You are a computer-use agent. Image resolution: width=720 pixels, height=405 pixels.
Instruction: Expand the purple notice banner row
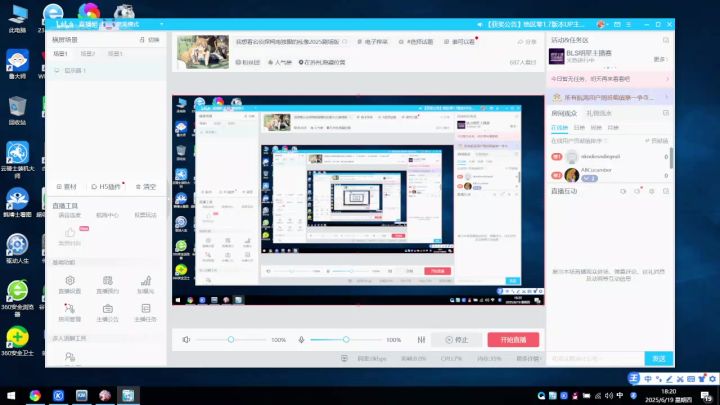click(610, 98)
